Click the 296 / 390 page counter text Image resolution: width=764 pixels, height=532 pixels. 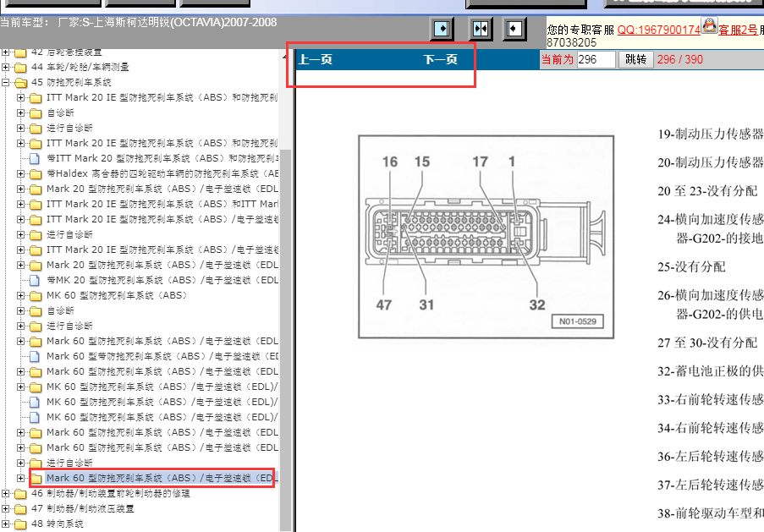point(679,59)
